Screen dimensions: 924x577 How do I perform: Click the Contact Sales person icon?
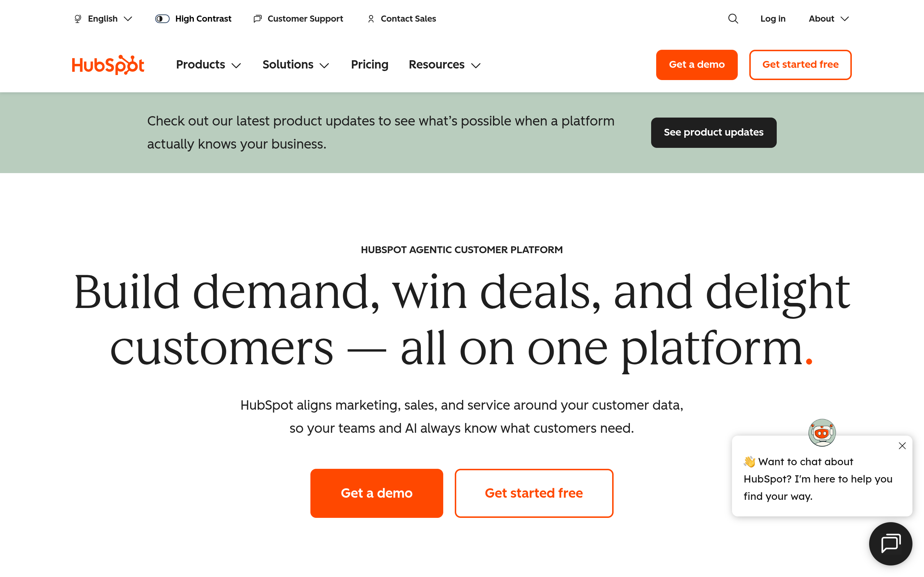[371, 19]
